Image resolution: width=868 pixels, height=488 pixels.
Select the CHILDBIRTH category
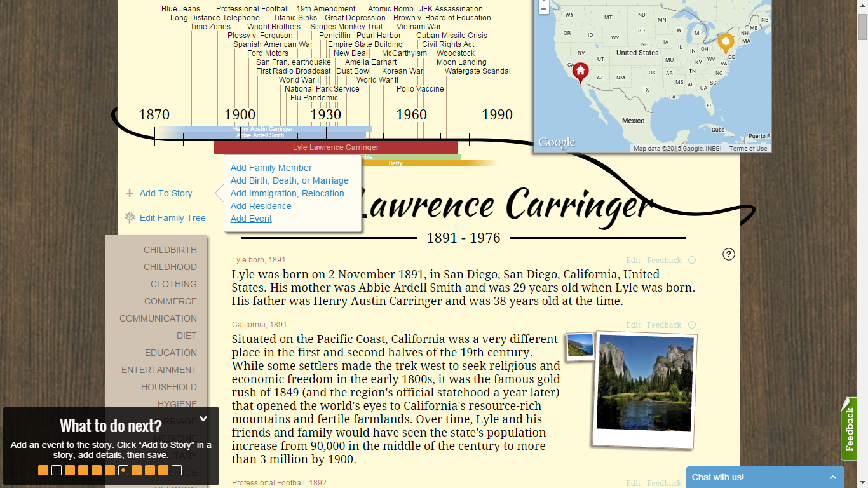170,250
